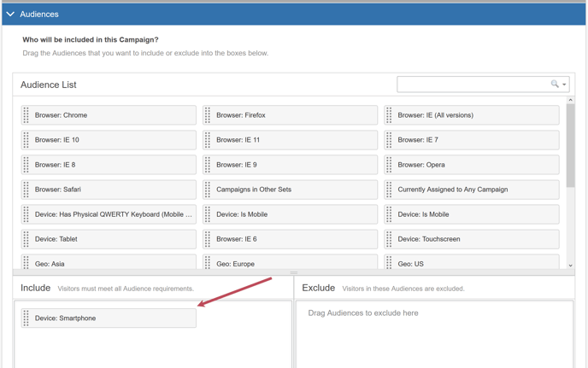Click the drag handle of Browser: IE 6

click(208, 239)
